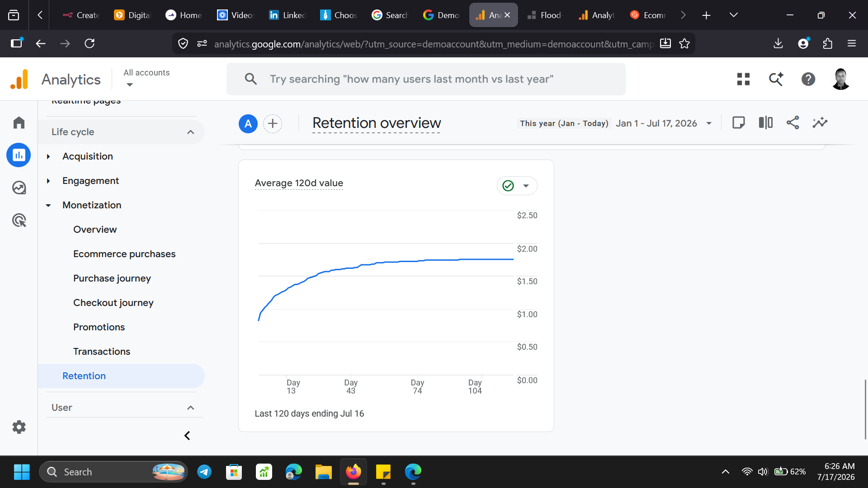The width and height of the screenshot is (868, 488).
Task: Open Analytics Home icon in left rail
Action: pyautogui.click(x=19, y=122)
